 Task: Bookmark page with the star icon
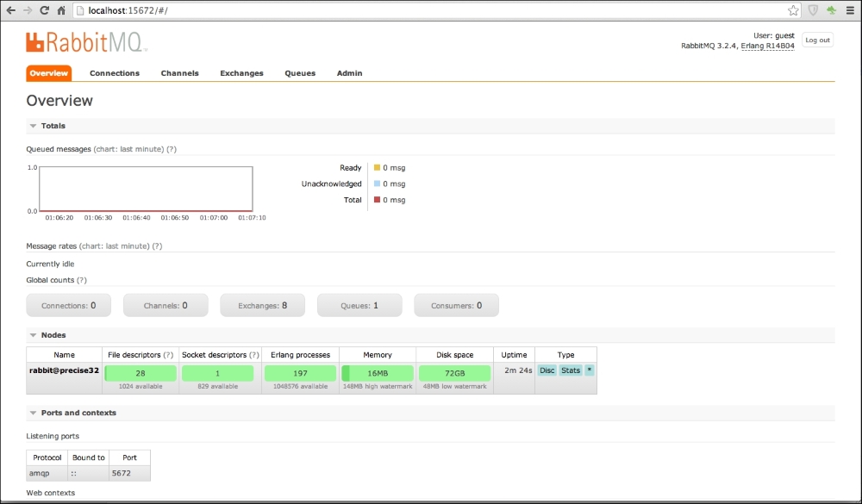793,10
